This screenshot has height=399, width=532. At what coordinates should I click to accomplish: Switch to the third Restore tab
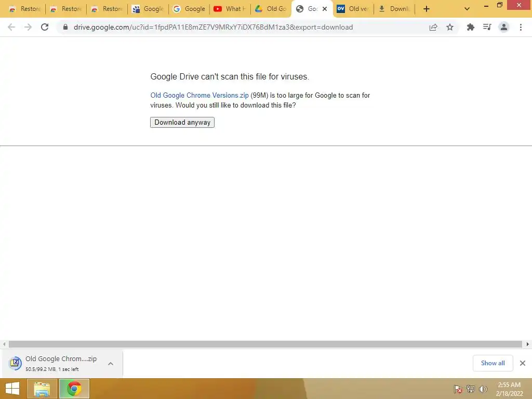pos(107,9)
